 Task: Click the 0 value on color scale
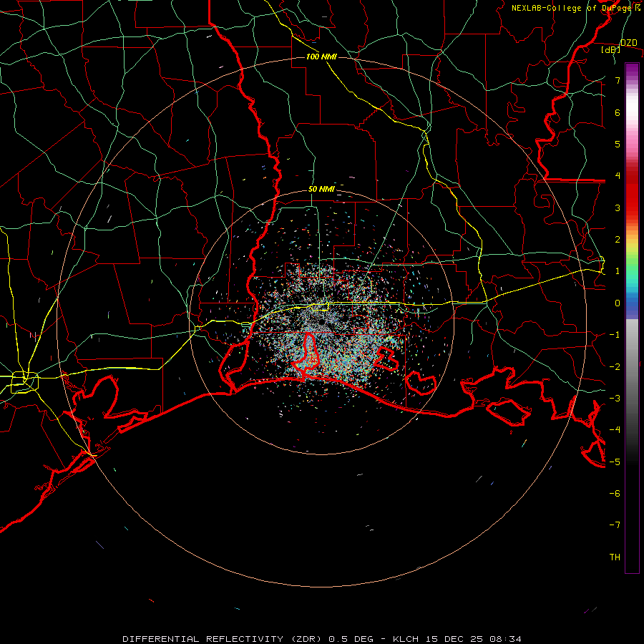(618, 303)
